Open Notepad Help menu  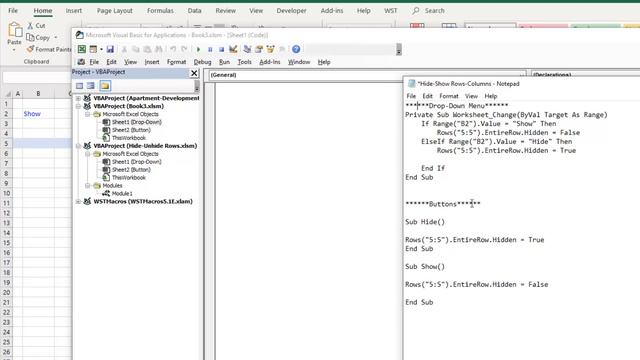[x=491, y=96]
